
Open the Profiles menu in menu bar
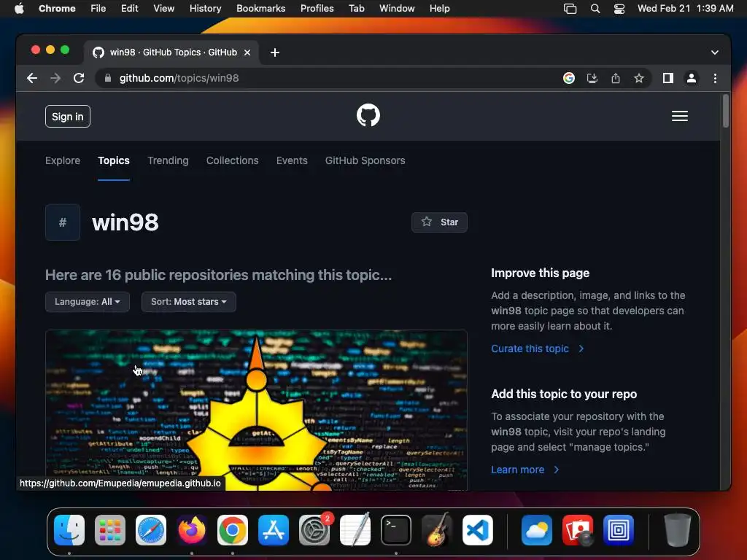click(x=317, y=9)
